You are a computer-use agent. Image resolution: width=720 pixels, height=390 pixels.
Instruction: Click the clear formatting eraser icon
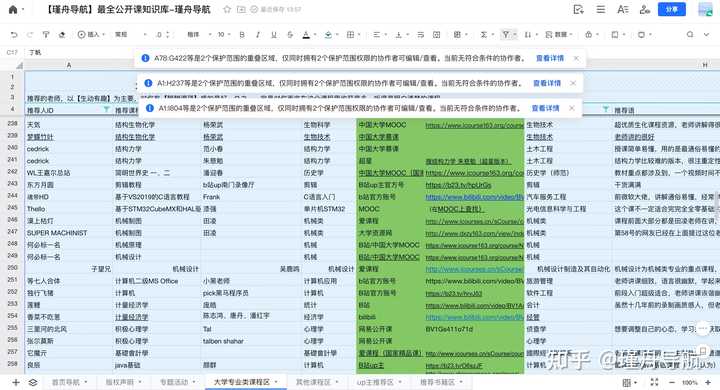click(62, 34)
